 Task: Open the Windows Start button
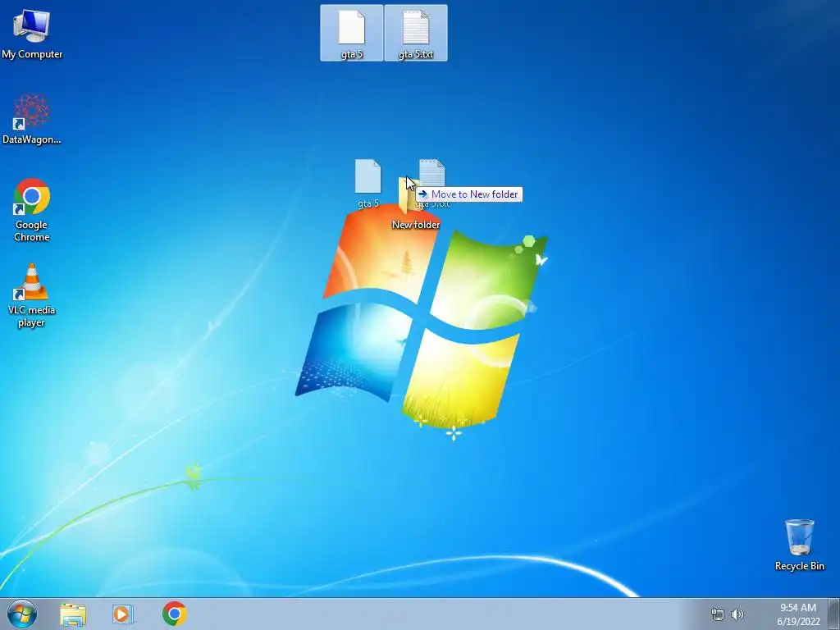tap(22, 614)
